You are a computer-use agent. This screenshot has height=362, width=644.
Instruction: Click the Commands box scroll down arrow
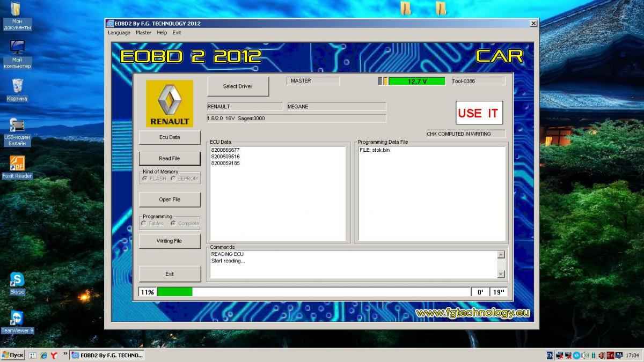pyautogui.click(x=501, y=274)
